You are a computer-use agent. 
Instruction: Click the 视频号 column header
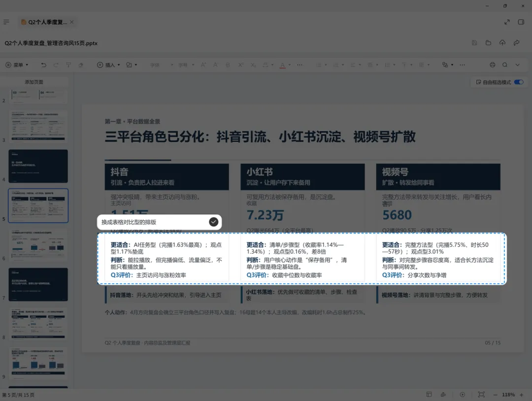click(438, 177)
